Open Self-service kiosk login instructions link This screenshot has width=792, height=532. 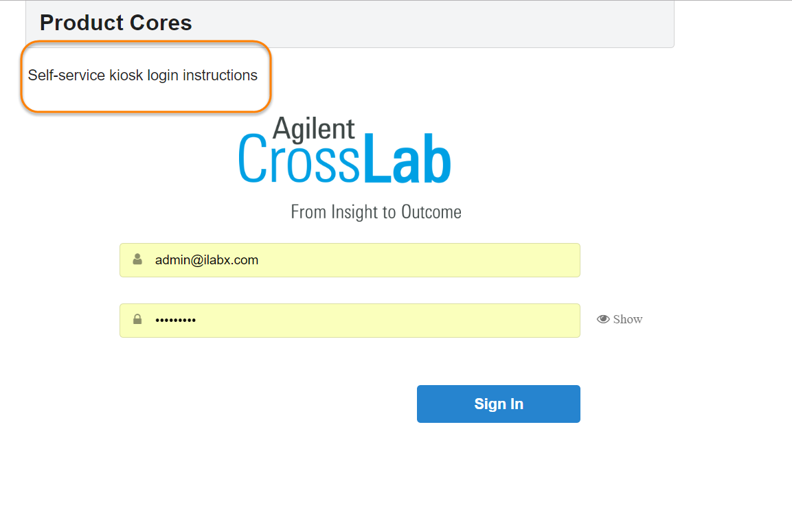click(x=143, y=76)
